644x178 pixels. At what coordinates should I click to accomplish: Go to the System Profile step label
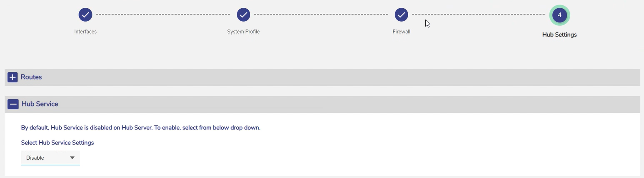pyautogui.click(x=243, y=32)
